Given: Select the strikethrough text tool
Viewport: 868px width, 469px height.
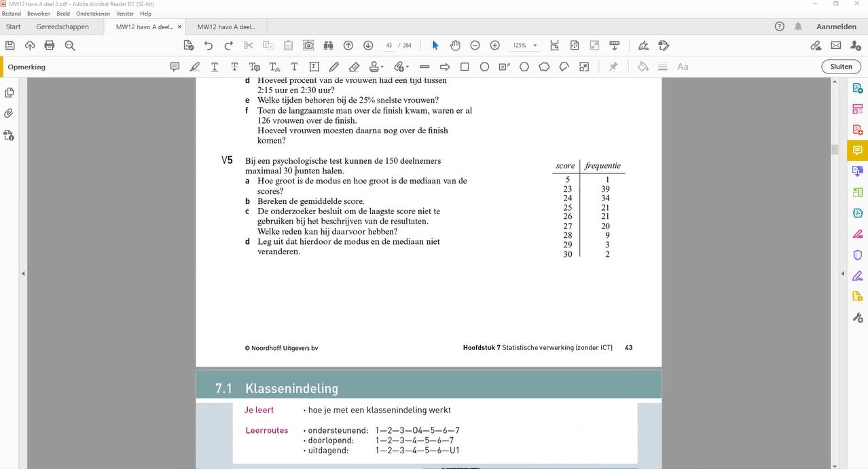Looking at the screenshot, I should point(234,67).
